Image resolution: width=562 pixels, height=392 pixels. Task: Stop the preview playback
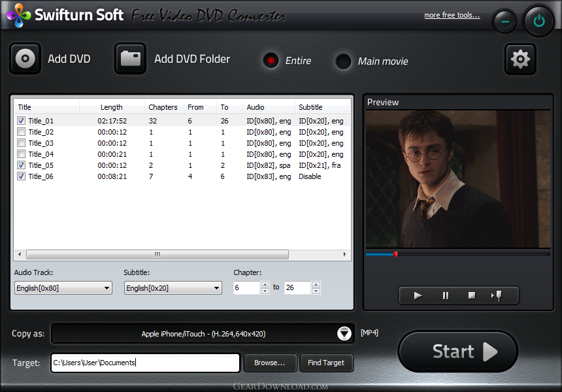(x=472, y=295)
